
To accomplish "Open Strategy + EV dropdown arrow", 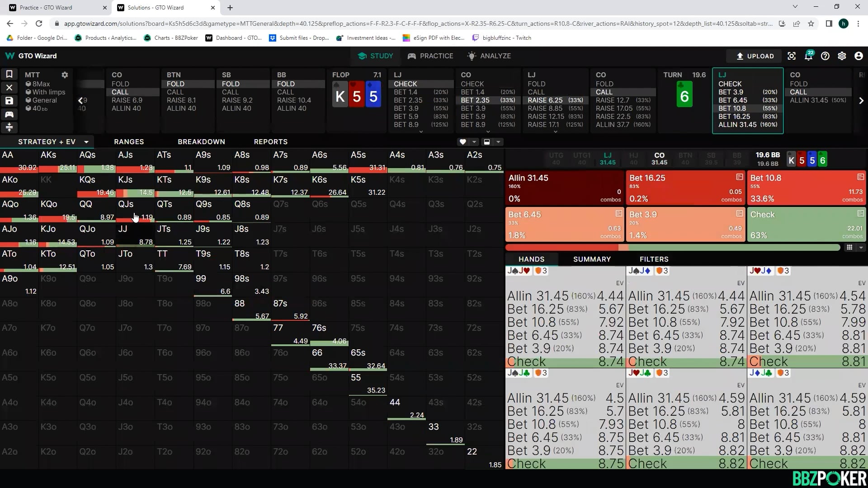I will pos(86,142).
